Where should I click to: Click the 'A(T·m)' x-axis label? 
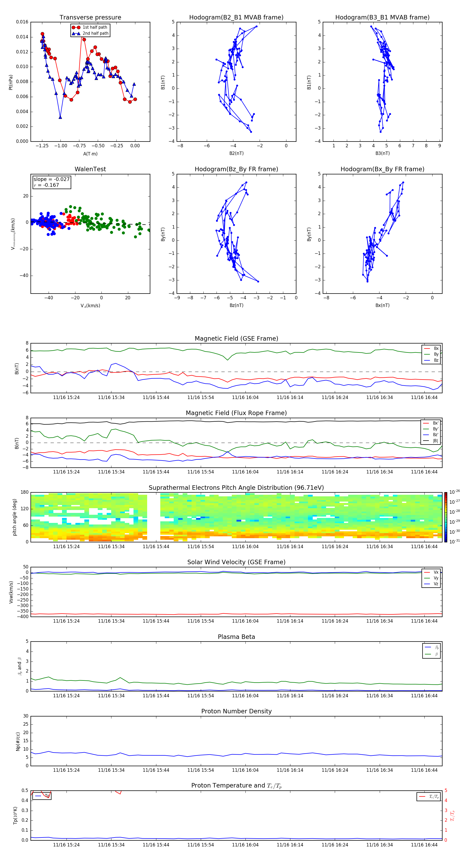coord(90,154)
